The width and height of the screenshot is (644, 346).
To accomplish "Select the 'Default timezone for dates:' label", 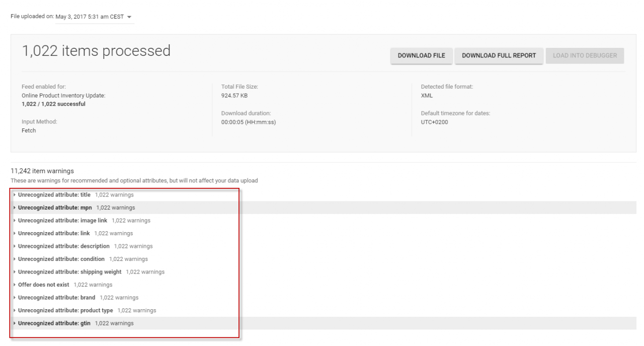I will coord(456,113).
